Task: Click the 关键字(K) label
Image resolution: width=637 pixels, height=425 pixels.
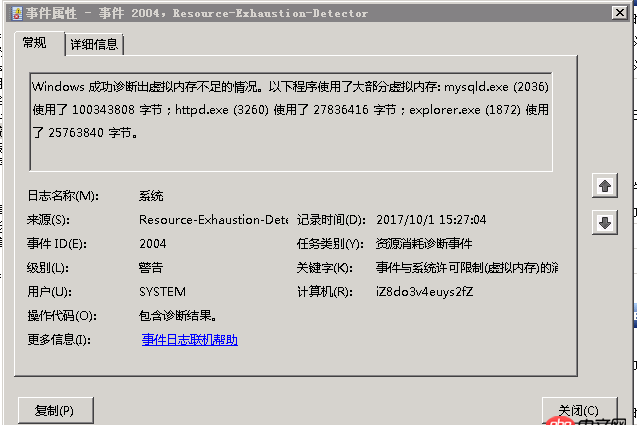Action: [x=325, y=268]
